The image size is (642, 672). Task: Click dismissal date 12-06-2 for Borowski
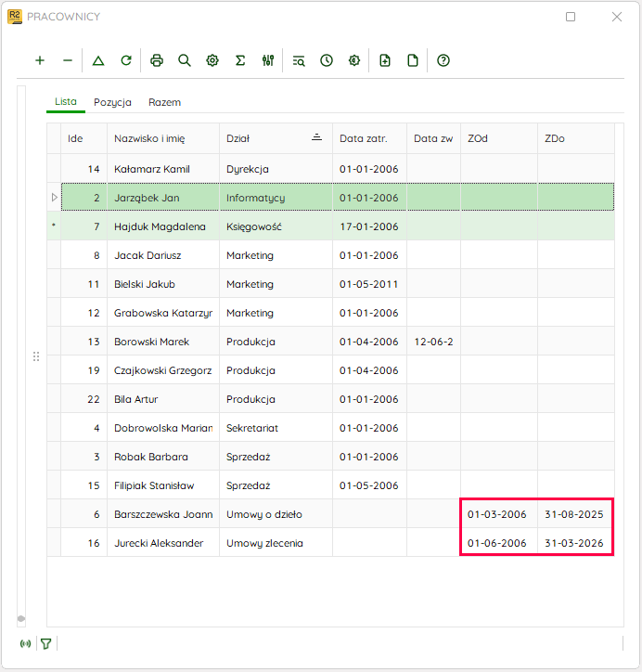tap(433, 342)
